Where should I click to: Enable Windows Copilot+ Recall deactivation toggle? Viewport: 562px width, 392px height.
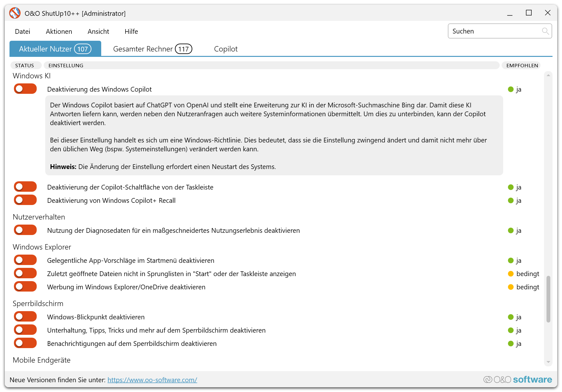pyautogui.click(x=25, y=200)
